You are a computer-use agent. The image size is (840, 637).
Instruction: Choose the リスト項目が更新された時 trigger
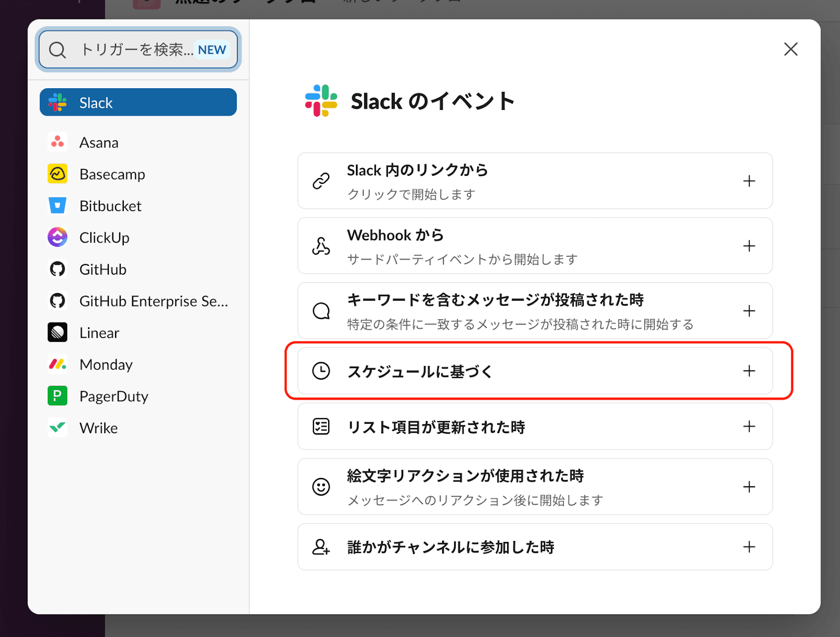point(535,426)
